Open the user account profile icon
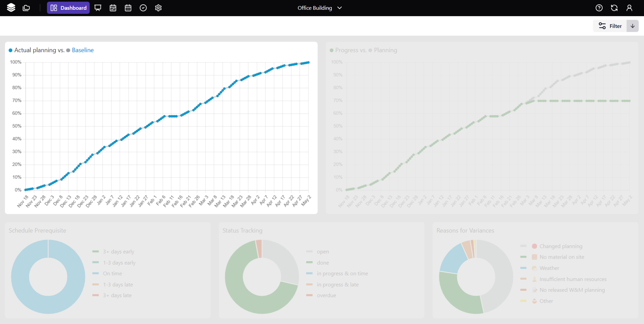Viewport: 644px width, 324px height. click(x=630, y=8)
